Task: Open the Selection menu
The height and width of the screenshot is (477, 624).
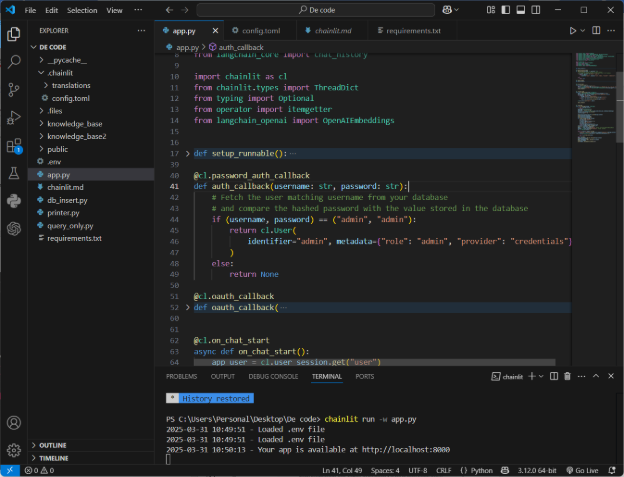Action: click(x=82, y=10)
